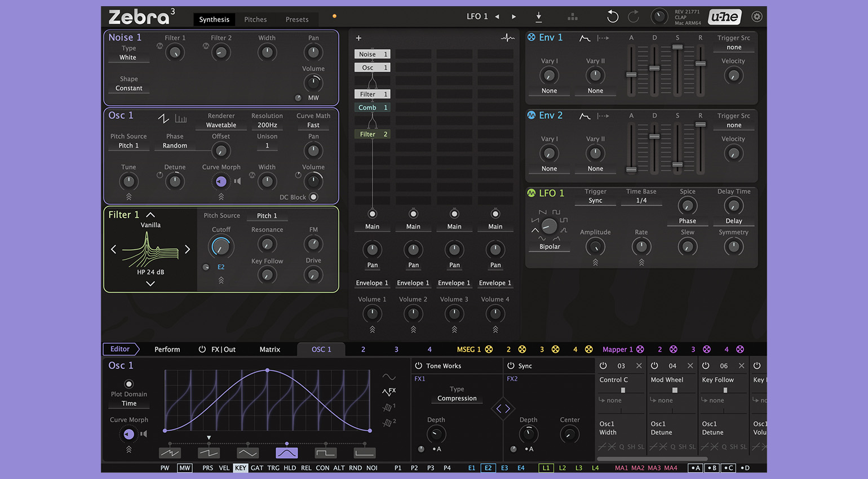The image size is (868, 479).
Task: Select the Comb 1 module in grid
Action: coord(372,108)
